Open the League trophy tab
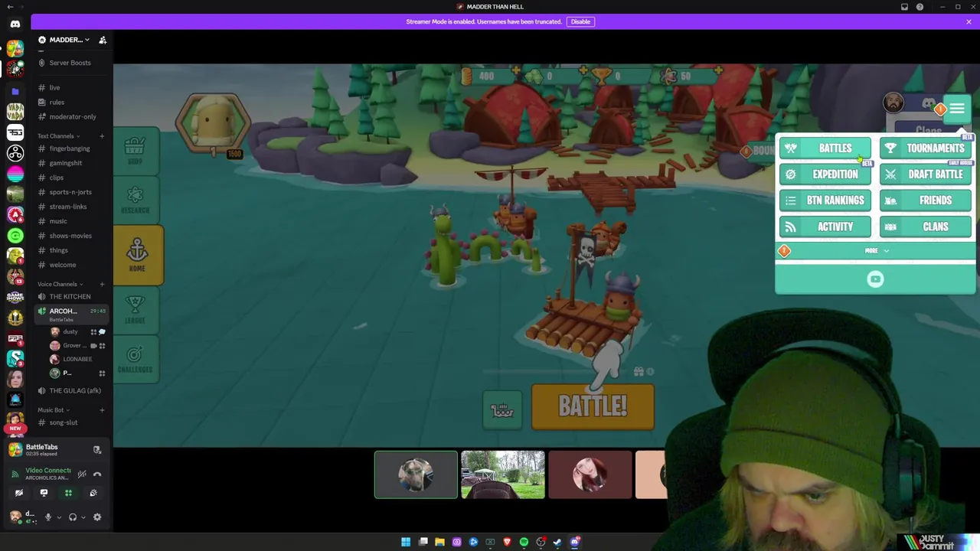This screenshot has width=980, height=551. pyautogui.click(x=135, y=310)
